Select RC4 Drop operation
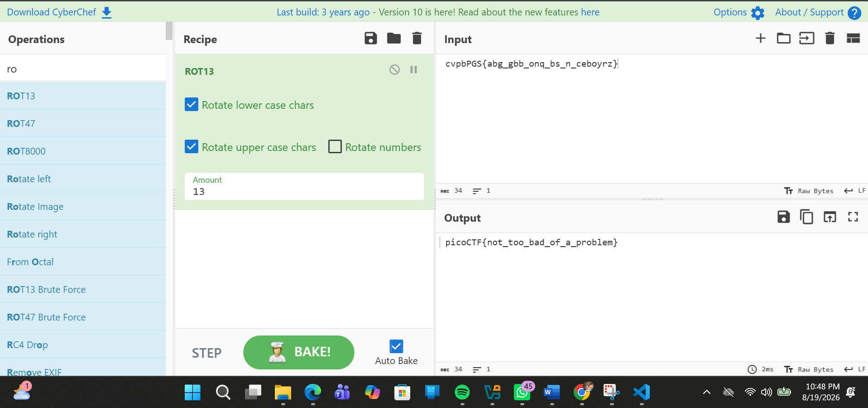 point(83,345)
